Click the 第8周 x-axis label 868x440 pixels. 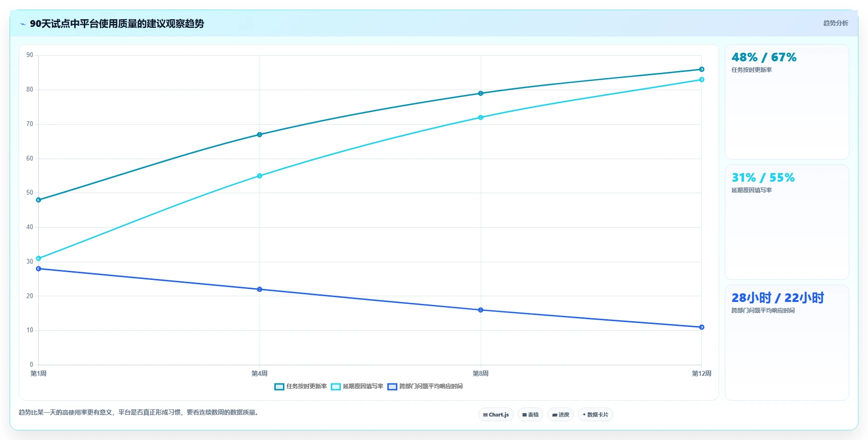click(x=481, y=373)
